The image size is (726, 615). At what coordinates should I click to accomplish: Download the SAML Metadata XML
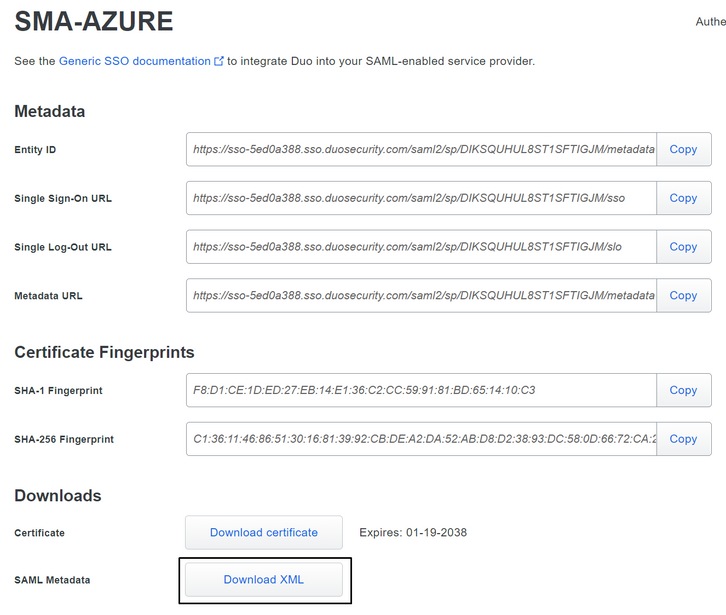[264, 580]
